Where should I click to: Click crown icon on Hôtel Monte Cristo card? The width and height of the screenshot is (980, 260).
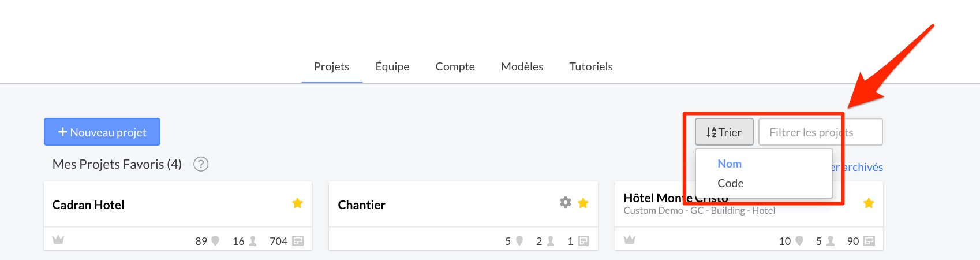(630, 240)
